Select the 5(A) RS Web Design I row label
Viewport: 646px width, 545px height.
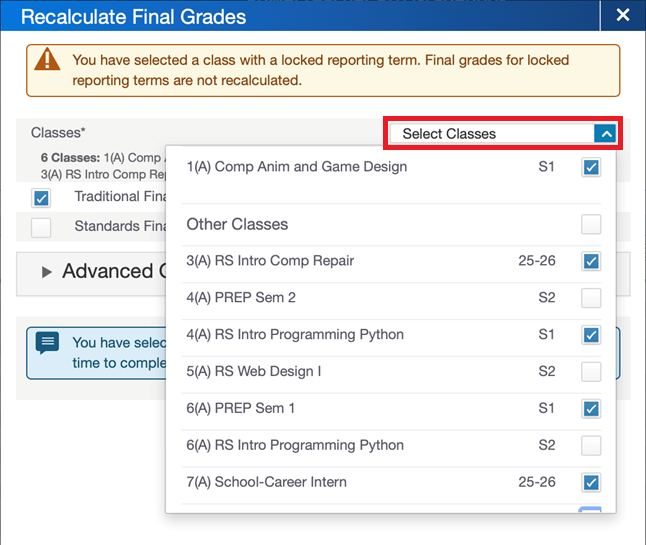(254, 372)
